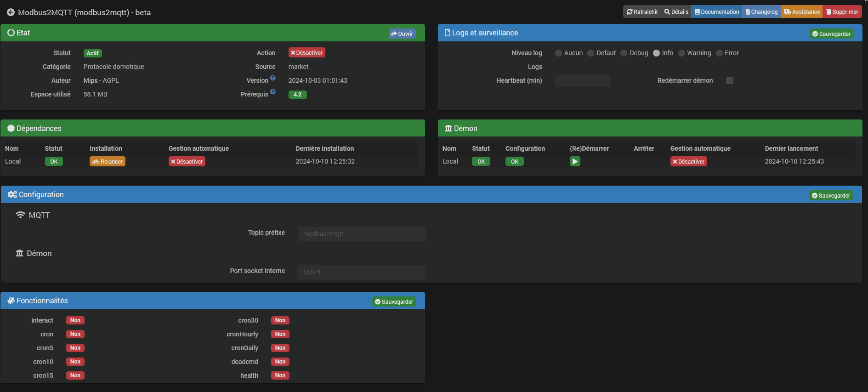The height and width of the screenshot is (392, 868).
Task: Toggle the cron15 Non badge
Action: pos(75,375)
